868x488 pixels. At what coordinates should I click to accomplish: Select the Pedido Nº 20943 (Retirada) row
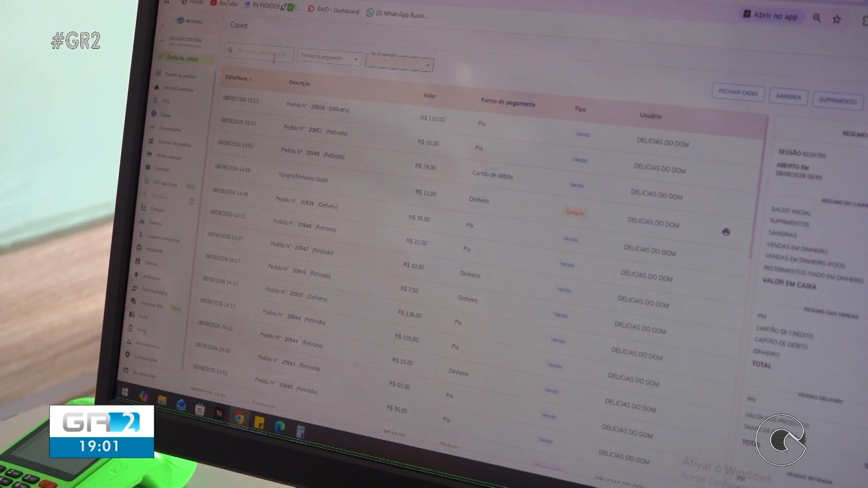(x=288, y=362)
